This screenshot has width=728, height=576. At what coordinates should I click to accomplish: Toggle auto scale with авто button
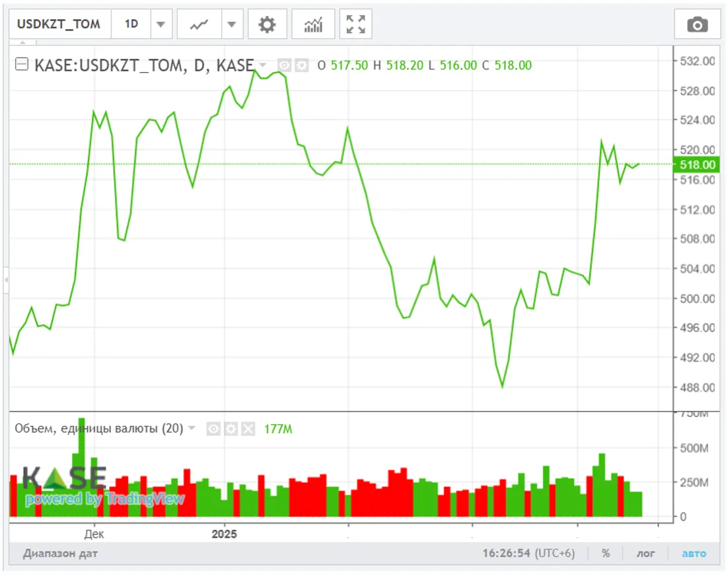[694, 554]
